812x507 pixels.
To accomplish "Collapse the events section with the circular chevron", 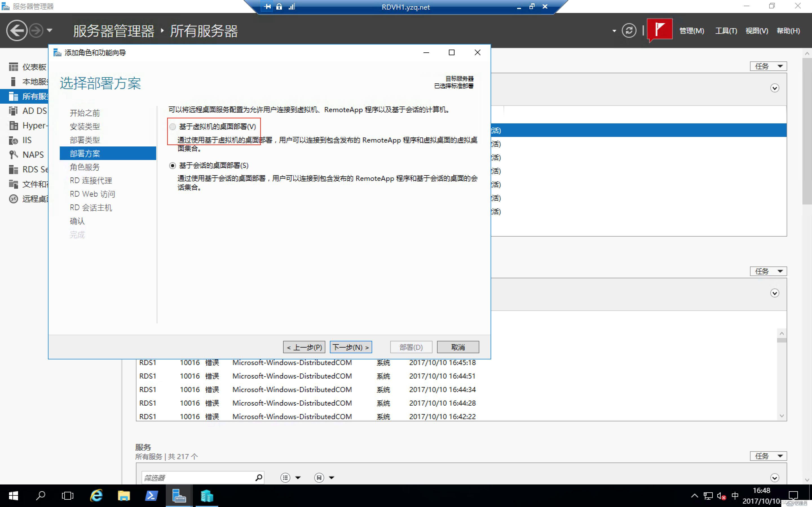I will (x=775, y=293).
